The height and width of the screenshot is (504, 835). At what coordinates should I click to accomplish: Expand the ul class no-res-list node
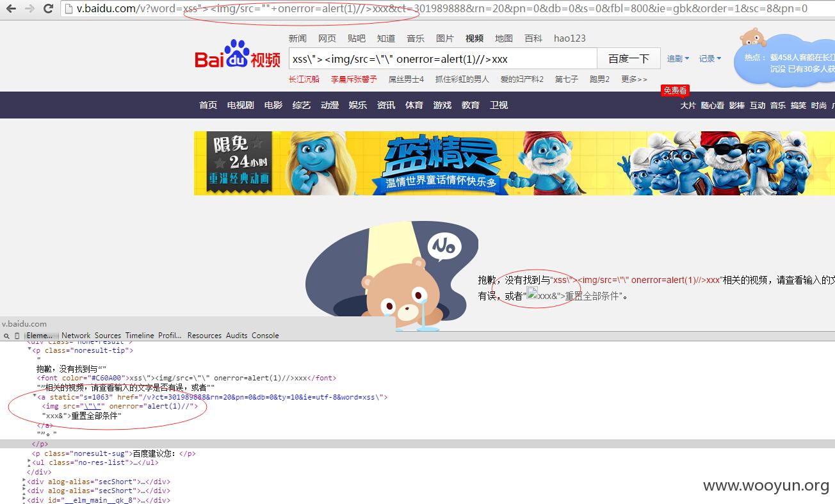point(29,462)
